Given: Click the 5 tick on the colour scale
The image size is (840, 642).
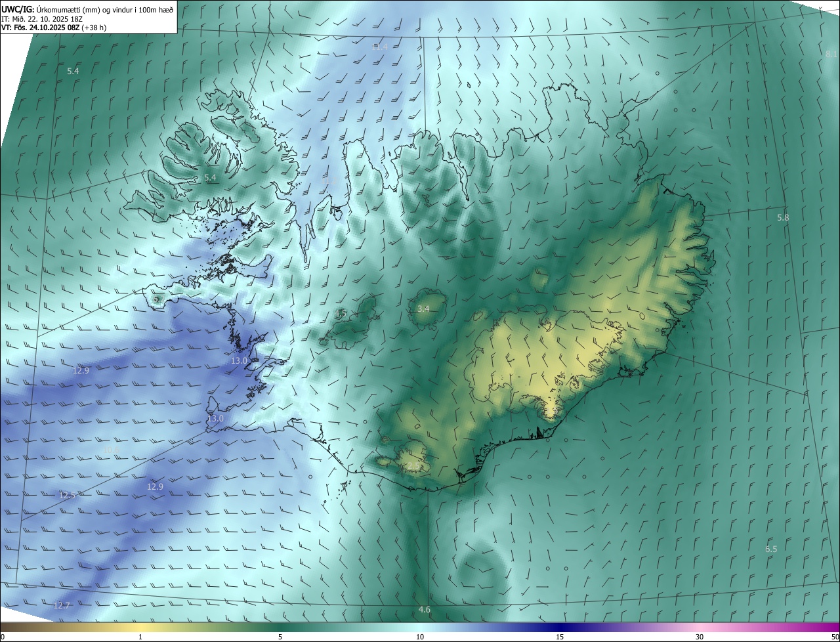Looking at the screenshot, I should coord(280,637).
